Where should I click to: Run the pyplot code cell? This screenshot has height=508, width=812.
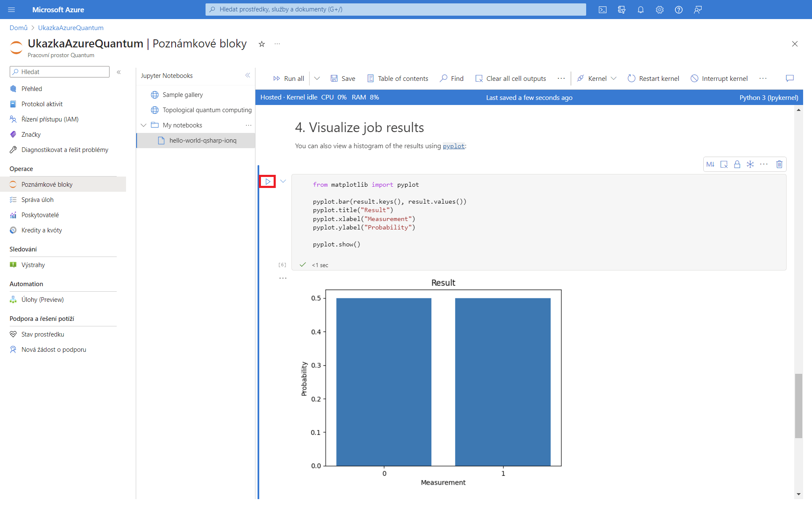(267, 182)
